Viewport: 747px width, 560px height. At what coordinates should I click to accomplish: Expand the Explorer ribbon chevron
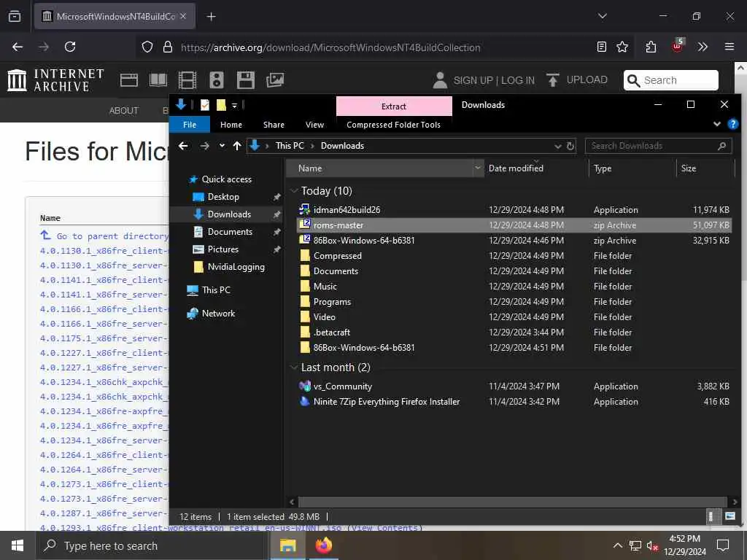(x=716, y=124)
